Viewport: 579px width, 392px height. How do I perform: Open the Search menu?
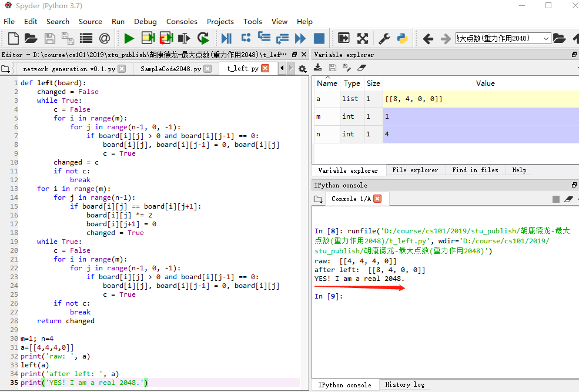[58, 21]
